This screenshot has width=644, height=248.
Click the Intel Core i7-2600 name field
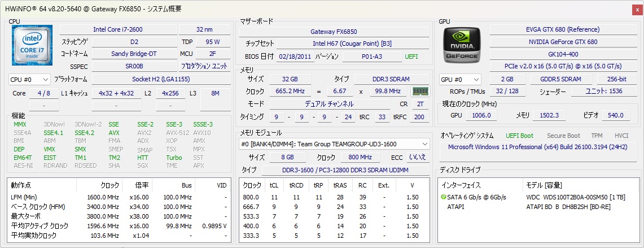(x=119, y=29)
